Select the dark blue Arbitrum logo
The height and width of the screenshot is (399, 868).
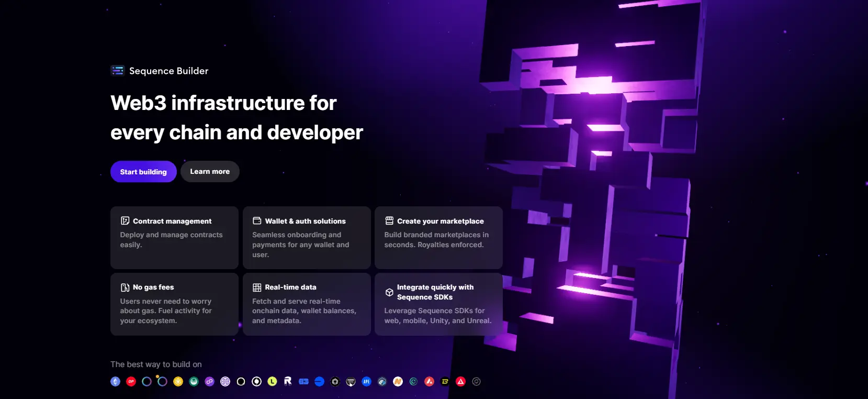pos(382,382)
